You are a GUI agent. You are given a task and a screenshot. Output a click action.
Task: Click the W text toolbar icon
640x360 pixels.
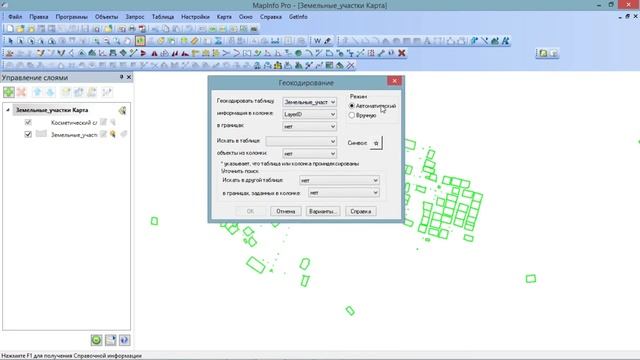(317, 41)
